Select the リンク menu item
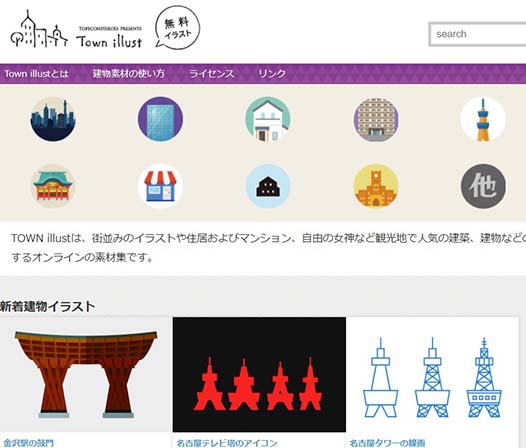The image size is (526, 448). click(x=272, y=74)
